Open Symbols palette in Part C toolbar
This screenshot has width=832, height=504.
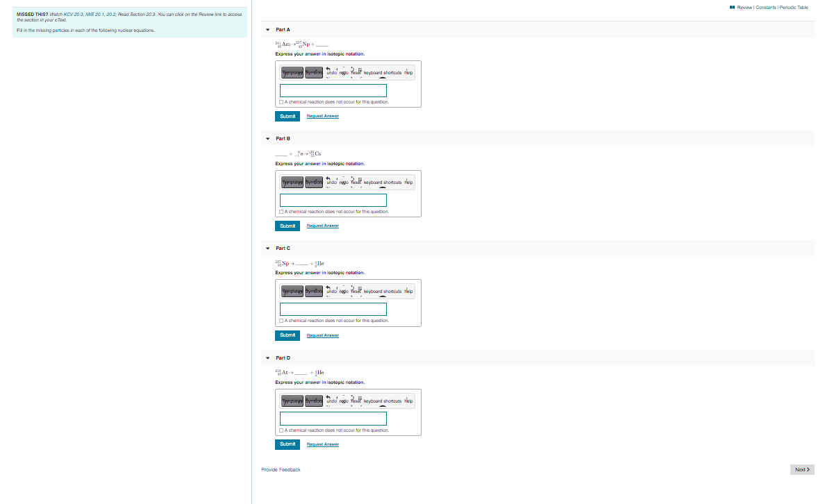314,292
